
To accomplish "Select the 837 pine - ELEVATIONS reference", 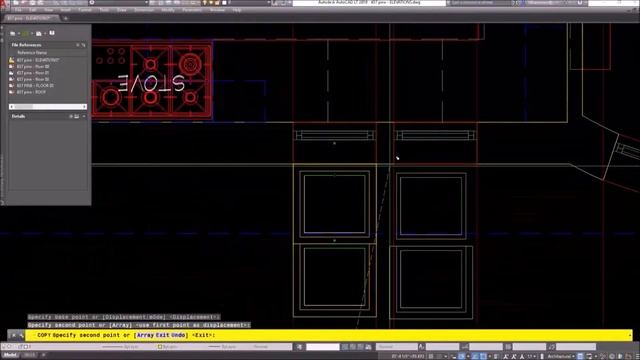I will tap(38, 60).
